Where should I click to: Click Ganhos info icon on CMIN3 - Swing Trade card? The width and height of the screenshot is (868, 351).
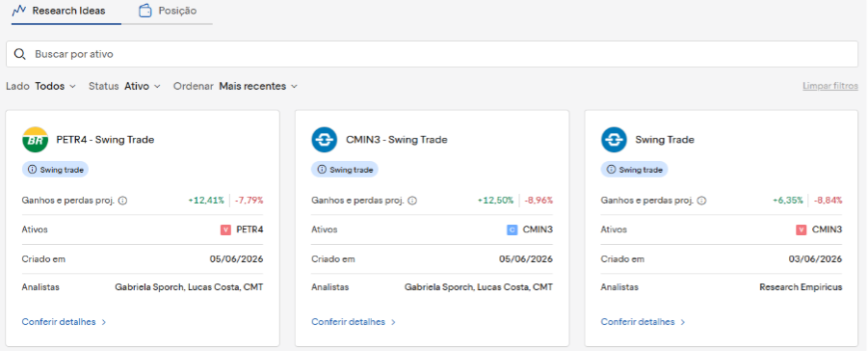pyautogui.click(x=412, y=201)
